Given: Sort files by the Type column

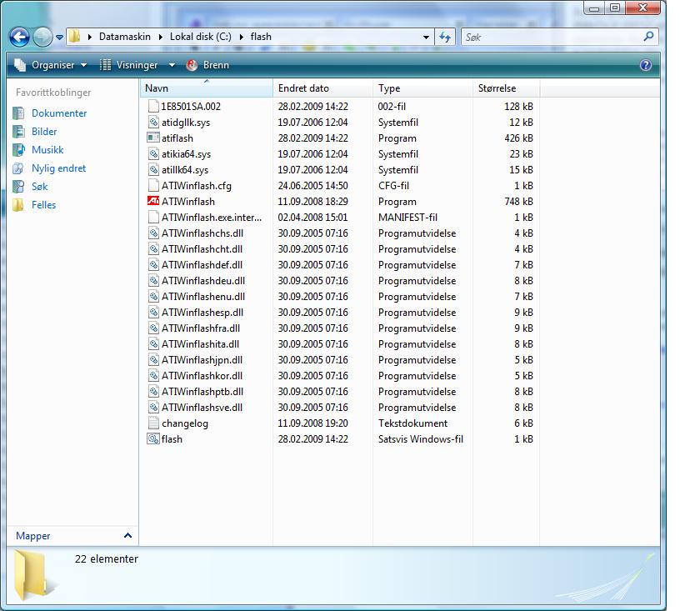Looking at the screenshot, I should 422,88.
